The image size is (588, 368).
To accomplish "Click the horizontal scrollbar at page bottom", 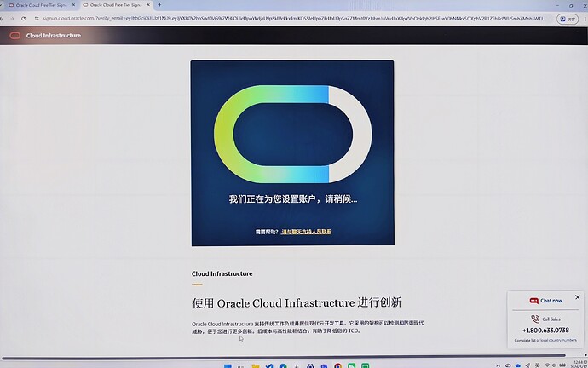I will [284, 355].
